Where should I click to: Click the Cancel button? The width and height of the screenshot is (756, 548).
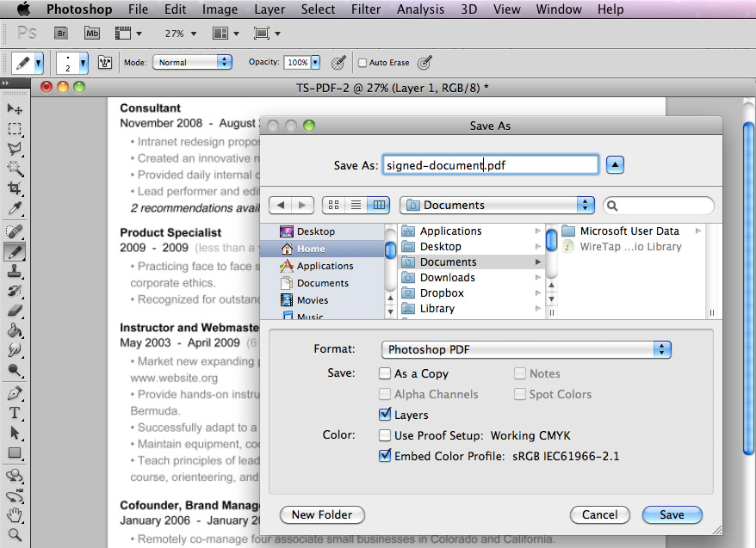click(x=599, y=514)
